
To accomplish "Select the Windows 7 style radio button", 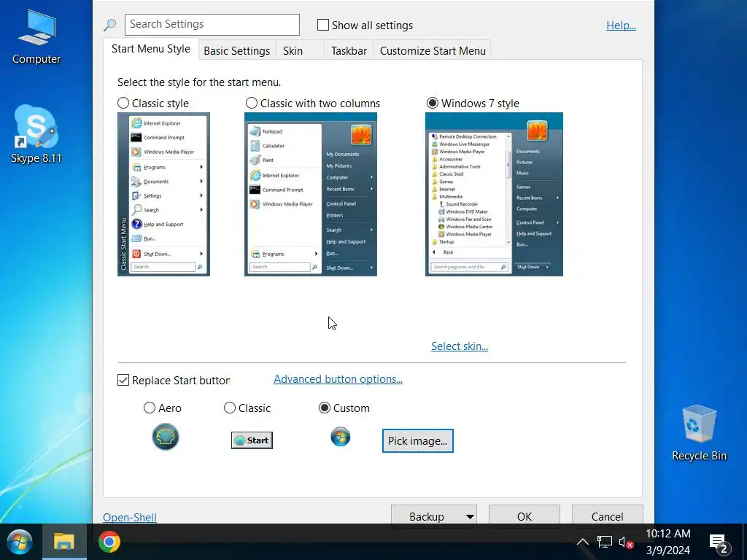I will coord(432,103).
